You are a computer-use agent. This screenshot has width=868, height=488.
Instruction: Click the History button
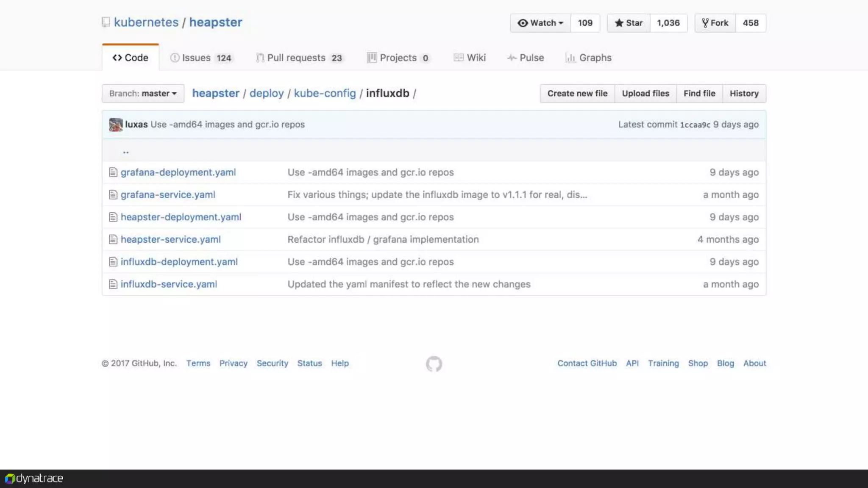coord(744,94)
